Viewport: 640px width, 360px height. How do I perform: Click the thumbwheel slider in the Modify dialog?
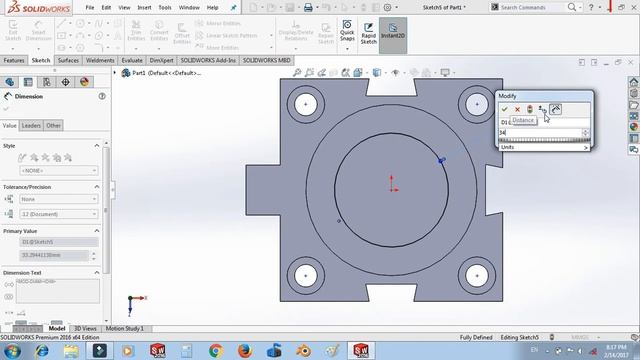pyautogui.click(x=544, y=140)
